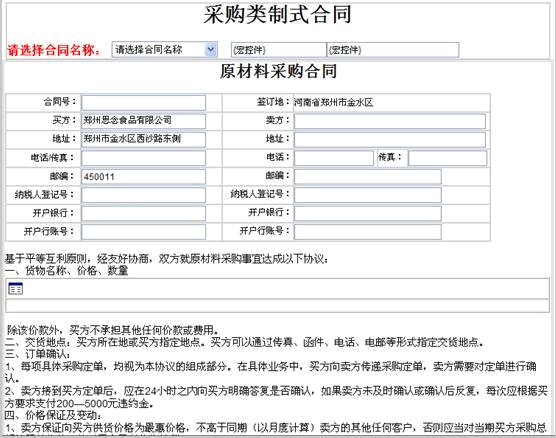Focus the 合同号 input field
Viewport: 556px width, 438px height.
[144, 102]
